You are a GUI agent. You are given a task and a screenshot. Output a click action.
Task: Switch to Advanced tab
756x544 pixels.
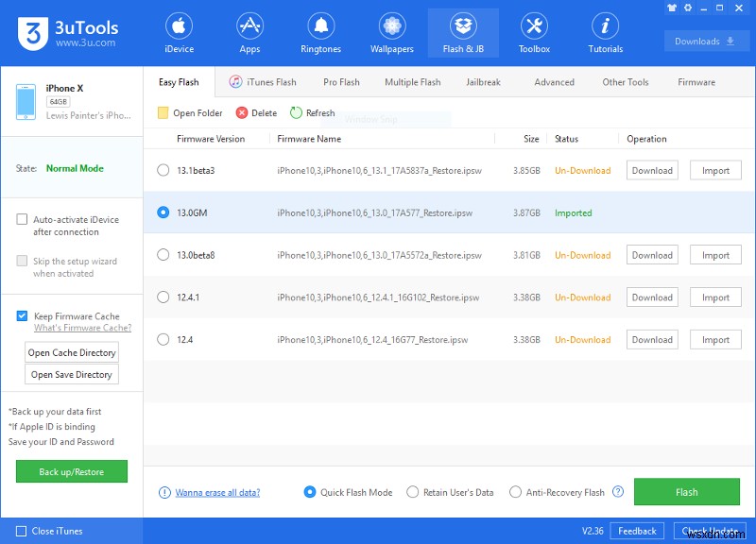(x=554, y=82)
